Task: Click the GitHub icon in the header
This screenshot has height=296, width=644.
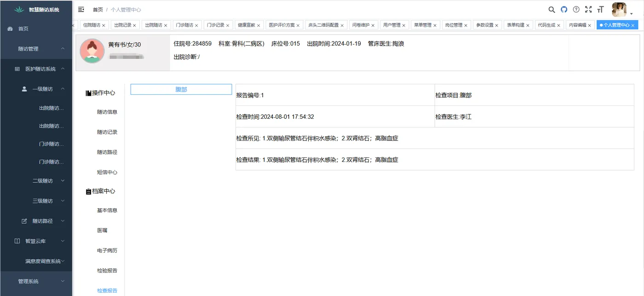Action: pos(563,9)
